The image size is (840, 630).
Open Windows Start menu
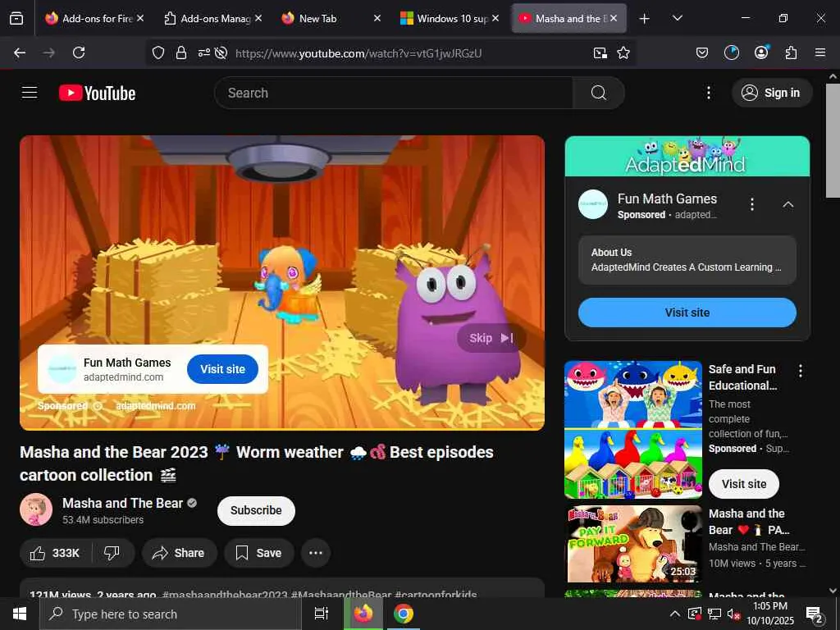click(20, 614)
